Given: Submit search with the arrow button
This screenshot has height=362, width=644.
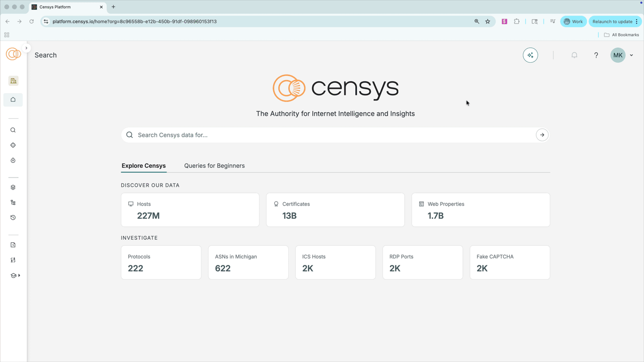Looking at the screenshot, I should (x=542, y=135).
